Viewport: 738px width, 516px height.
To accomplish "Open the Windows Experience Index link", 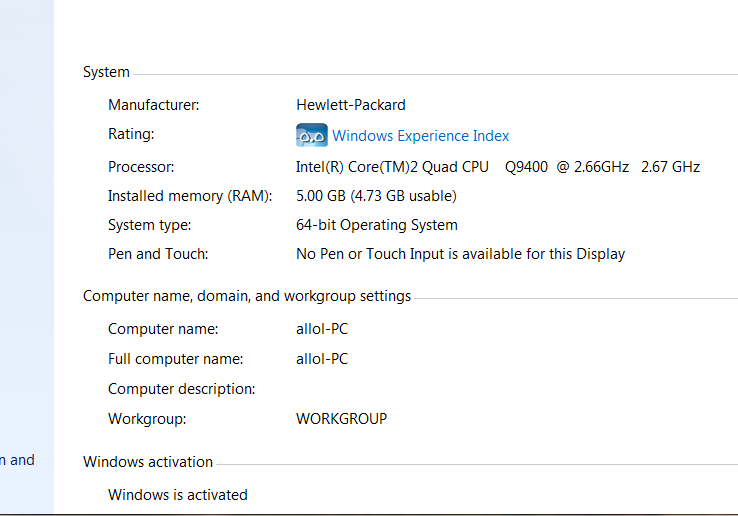I will coord(420,136).
